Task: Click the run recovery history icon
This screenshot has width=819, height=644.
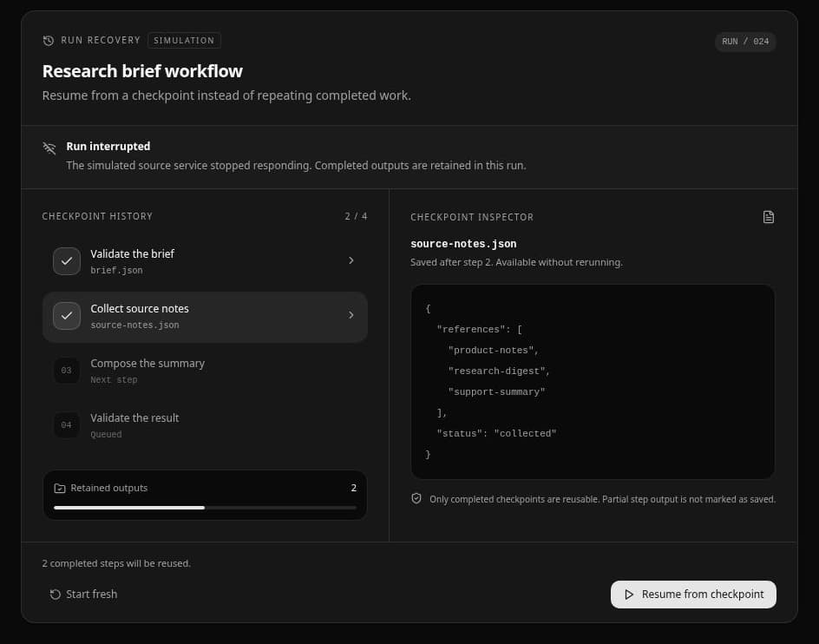Action: [49, 40]
